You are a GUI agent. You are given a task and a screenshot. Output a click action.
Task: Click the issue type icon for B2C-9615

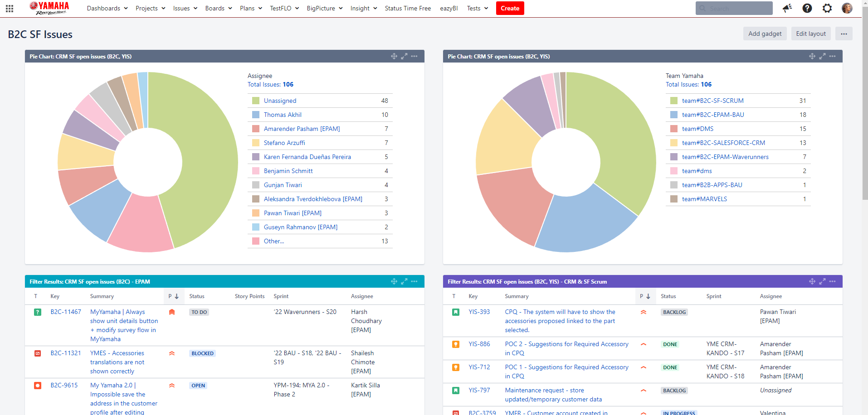(x=38, y=386)
